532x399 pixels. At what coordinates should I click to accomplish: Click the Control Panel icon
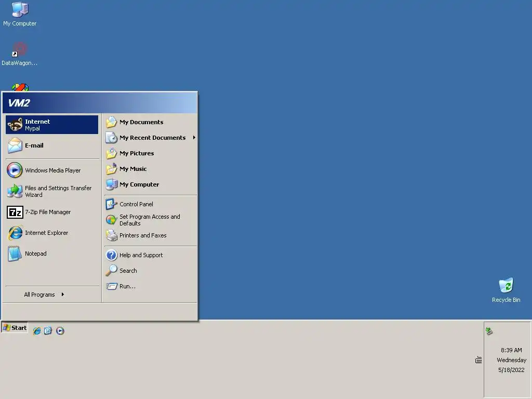111,204
